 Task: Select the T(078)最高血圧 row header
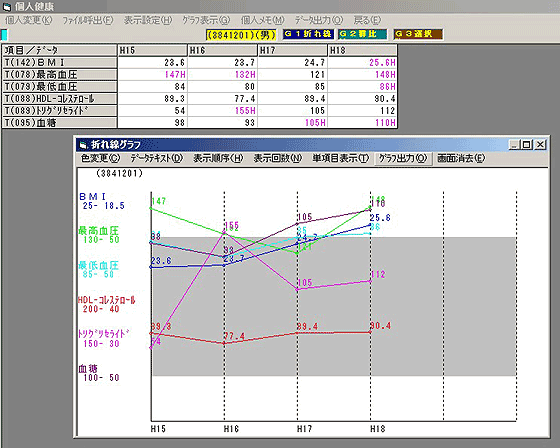[x=60, y=75]
